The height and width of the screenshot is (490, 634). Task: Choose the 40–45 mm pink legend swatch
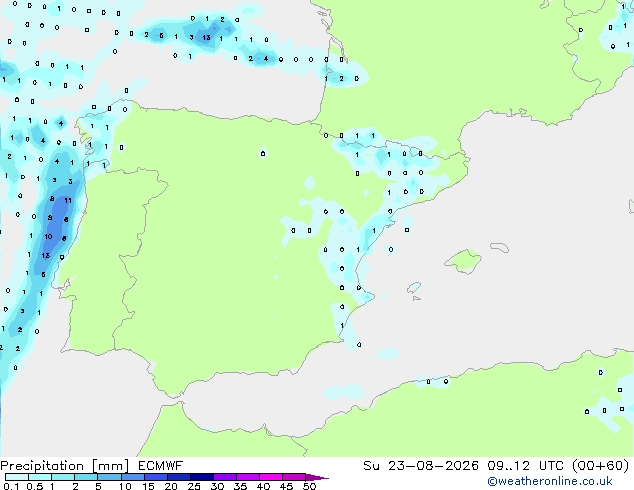click(x=271, y=477)
